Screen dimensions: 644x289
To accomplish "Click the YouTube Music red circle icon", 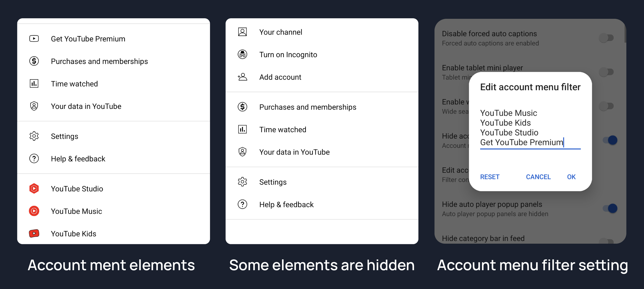I will point(34,211).
